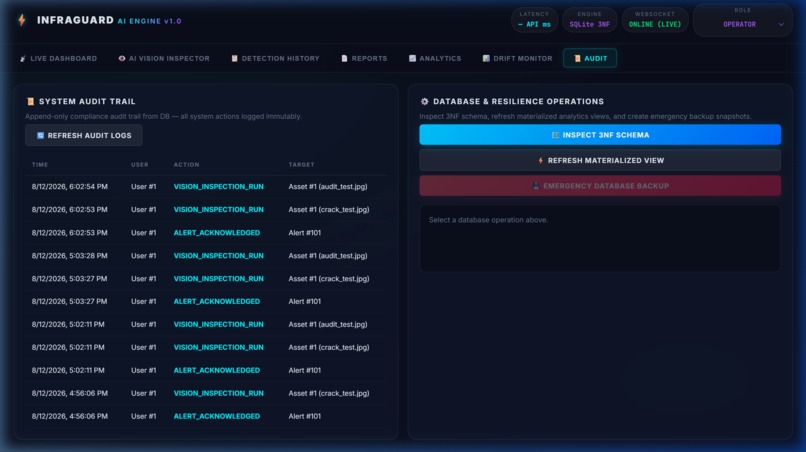Screen dimensions: 806x452
Task: Open the Reports tab
Action: (364, 59)
